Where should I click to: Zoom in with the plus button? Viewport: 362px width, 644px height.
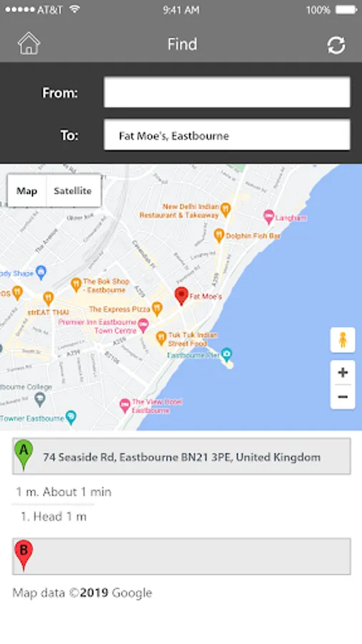pos(343,373)
